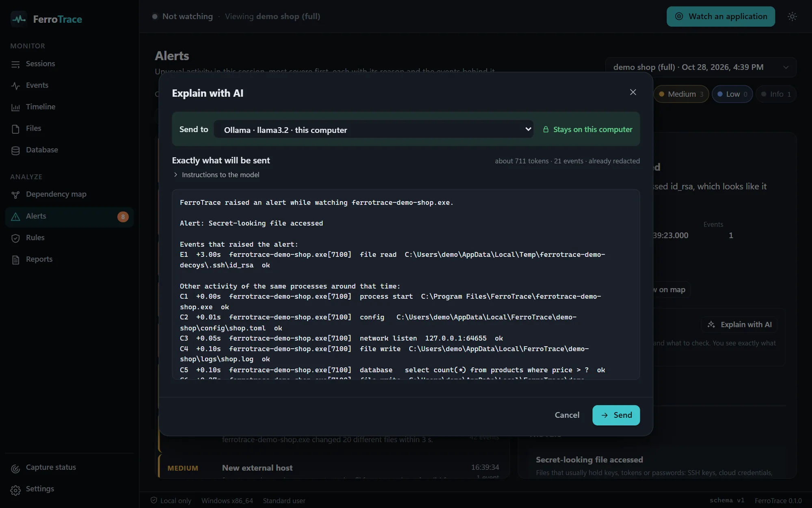Click the FerroTrace logo icon

19,19
